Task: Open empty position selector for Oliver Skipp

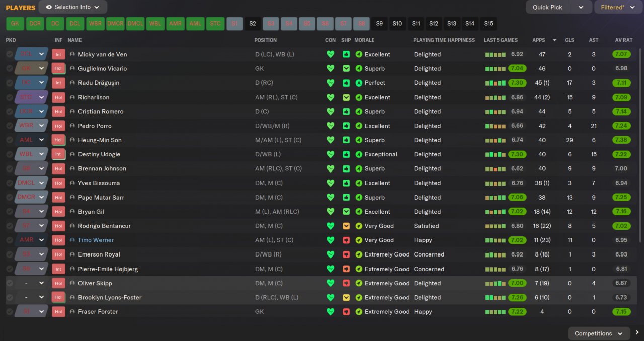Action: click(x=31, y=283)
